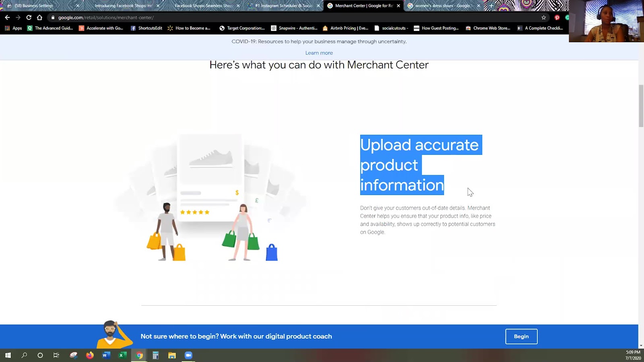Open Microsoft Word from the taskbar
This screenshot has width=644, height=362.
(x=106, y=355)
